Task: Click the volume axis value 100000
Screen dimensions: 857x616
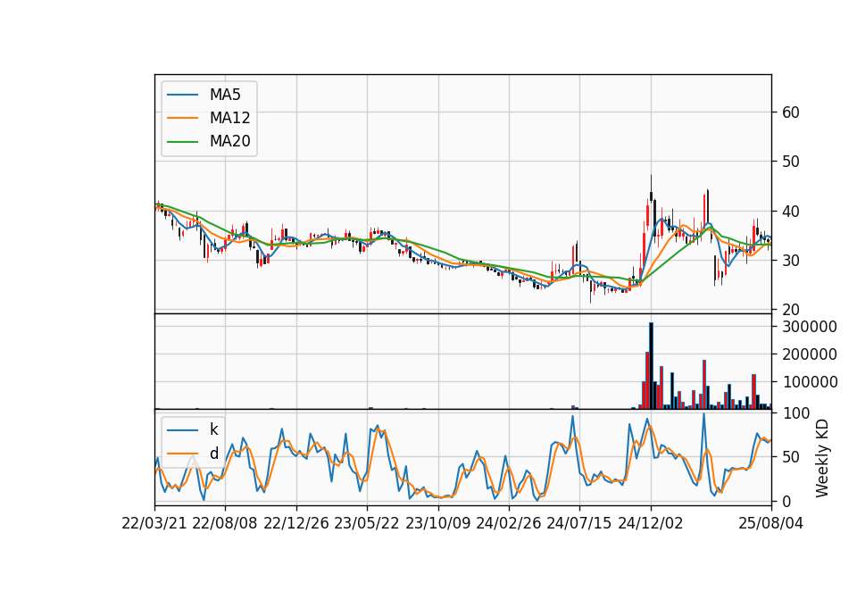Action: (x=810, y=382)
